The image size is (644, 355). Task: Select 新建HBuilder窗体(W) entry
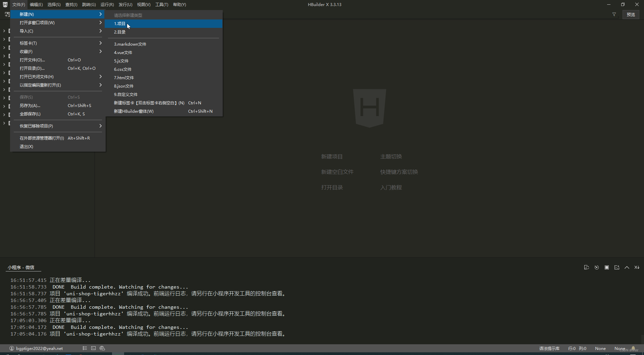click(164, 111)
